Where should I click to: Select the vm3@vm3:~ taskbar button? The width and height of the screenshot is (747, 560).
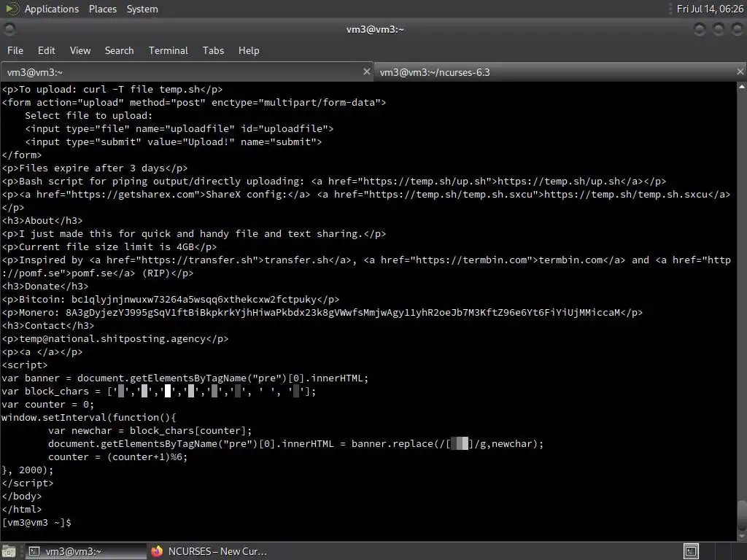point(85,551)
